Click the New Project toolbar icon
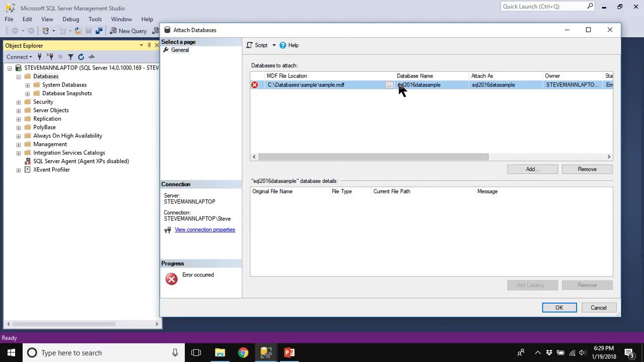The image size is (644, 362). click(x=45, y=31)
